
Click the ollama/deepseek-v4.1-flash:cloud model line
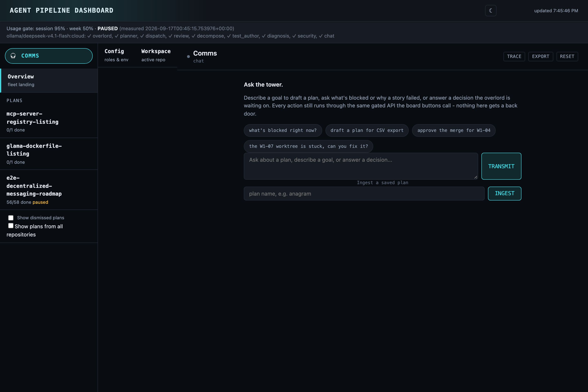(x=170, y=36)
